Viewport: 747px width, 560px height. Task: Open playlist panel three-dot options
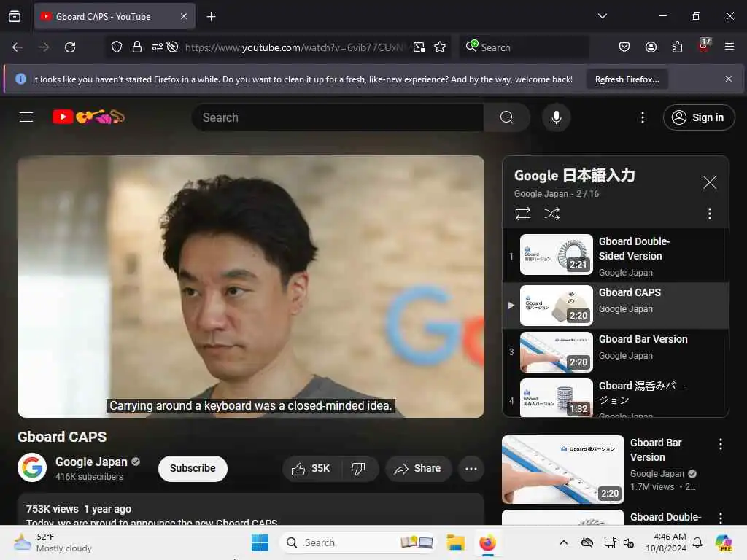coord(709,214)
